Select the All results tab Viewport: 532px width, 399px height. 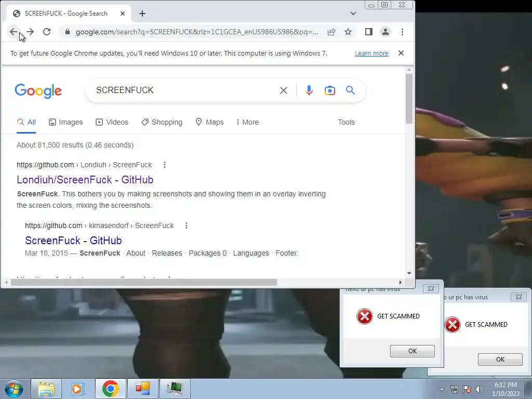pyautogui.click(x=26, y=122)
